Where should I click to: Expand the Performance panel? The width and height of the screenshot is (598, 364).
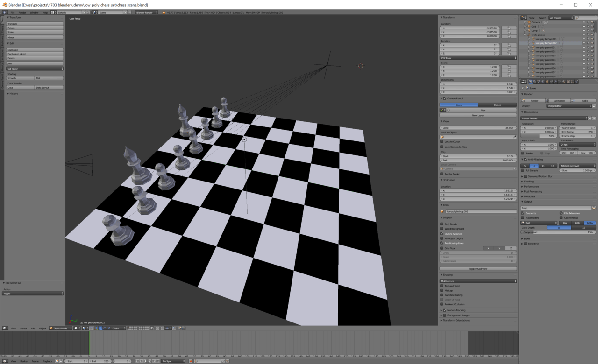531,187
